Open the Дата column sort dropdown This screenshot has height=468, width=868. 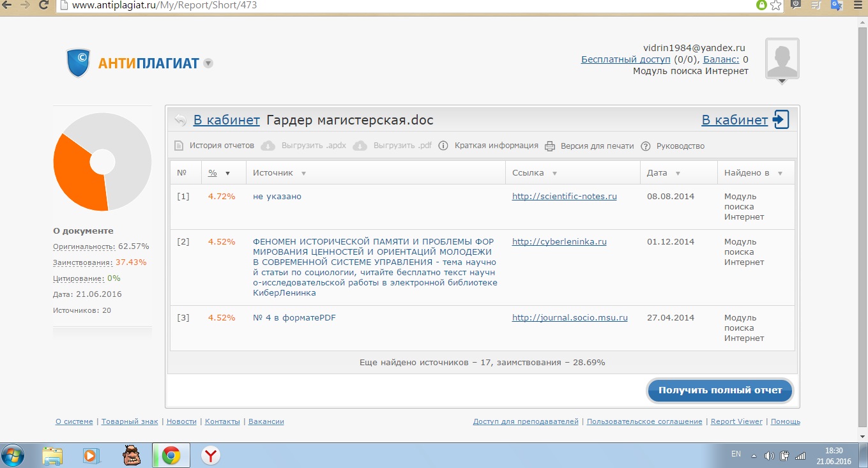click(x=678, y=173)
